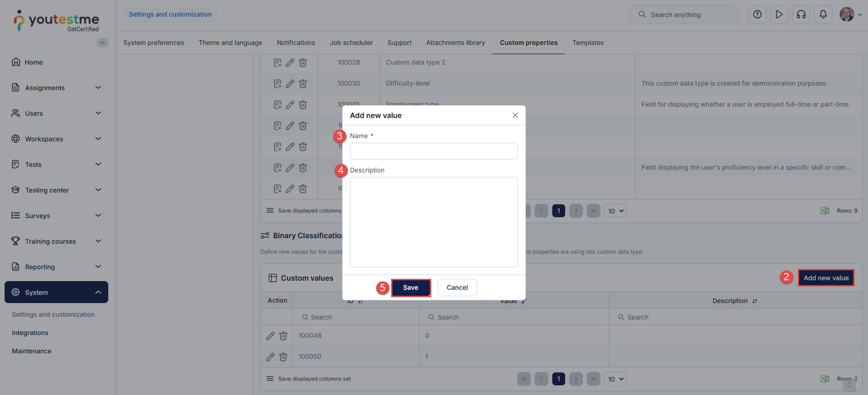Click the help question mark icon
The width and height of the screenshot is (868, 395).
[757, 15]
